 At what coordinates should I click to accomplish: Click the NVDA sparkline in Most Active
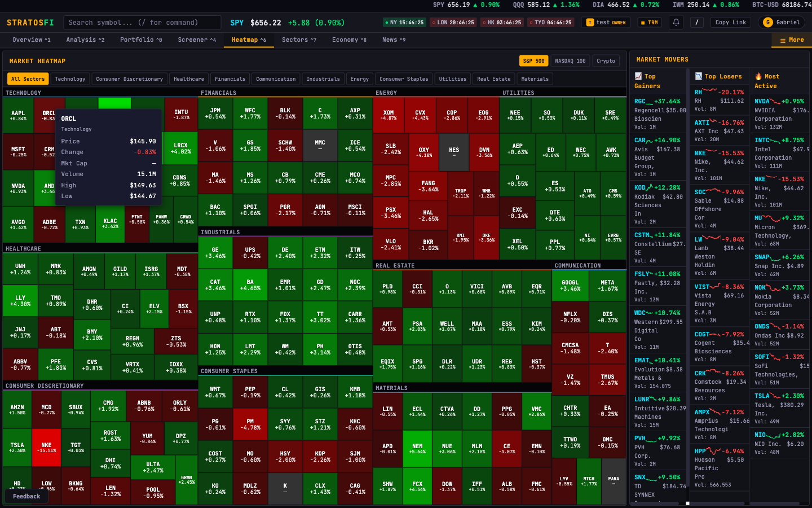[775, 100]
